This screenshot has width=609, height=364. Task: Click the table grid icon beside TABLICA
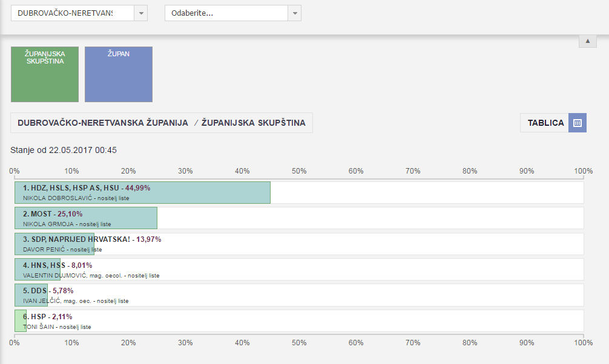(577, 123)
